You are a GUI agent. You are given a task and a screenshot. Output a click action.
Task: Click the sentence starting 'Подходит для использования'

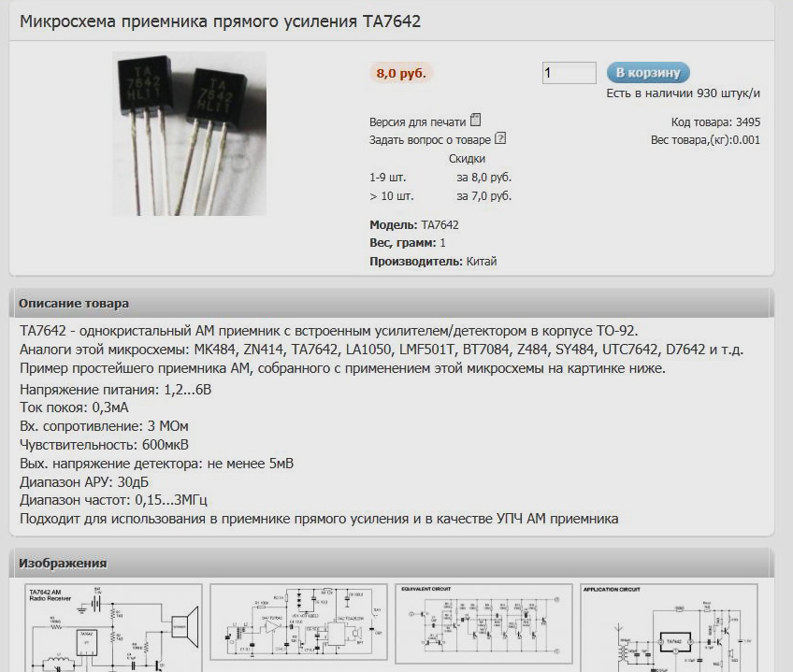[319, 519]
